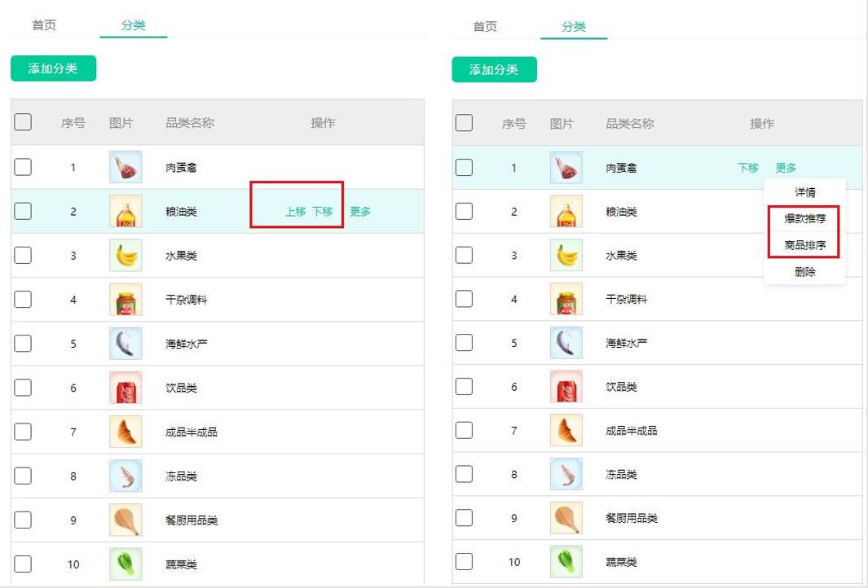Open the 更多 menu for 肉蛋禽
This screenshot has width=868, height=588.
(786, 166)
